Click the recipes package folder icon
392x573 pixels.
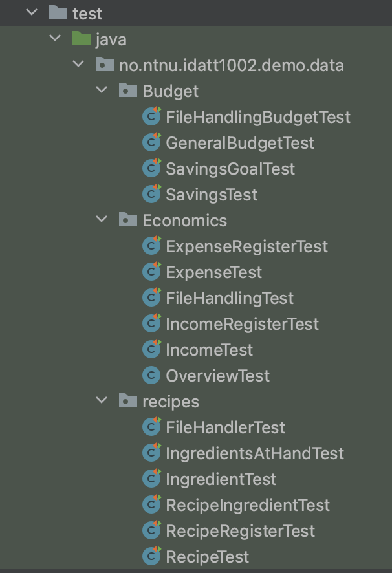coord(128,401)
